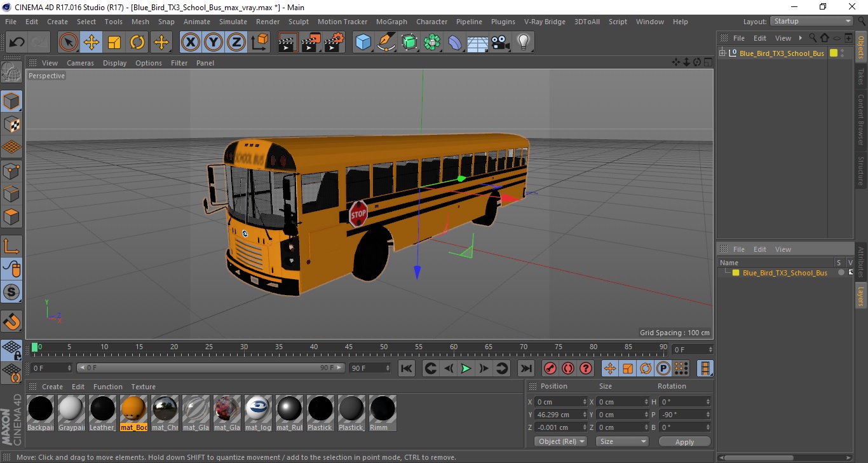The width and height of the screenshot is (868, 463).
Task: Click Record Active Objects button
Action: point(550,368)
